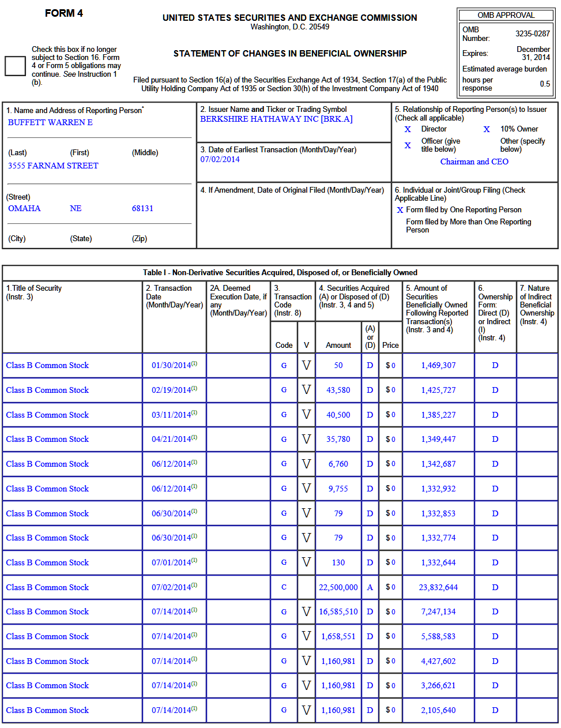
Task: Click the footnote (1) beside 03/11/2014
Action: tap(194, 412)
